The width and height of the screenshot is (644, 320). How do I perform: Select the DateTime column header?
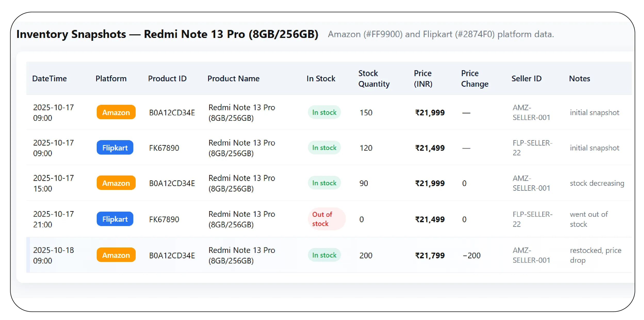pos(50,78)
